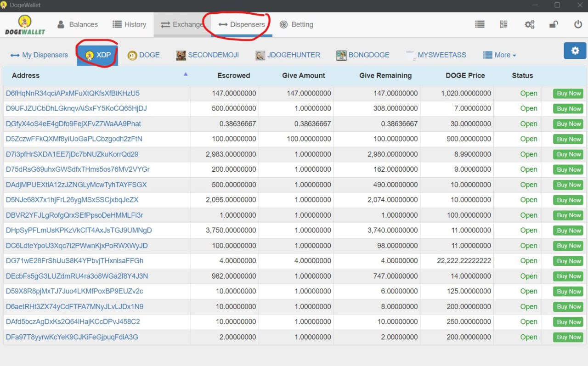The image size is (588, 366).
Task: Buy Now from D6fHqNnR34qci dispenser
Action: [568, 93]
